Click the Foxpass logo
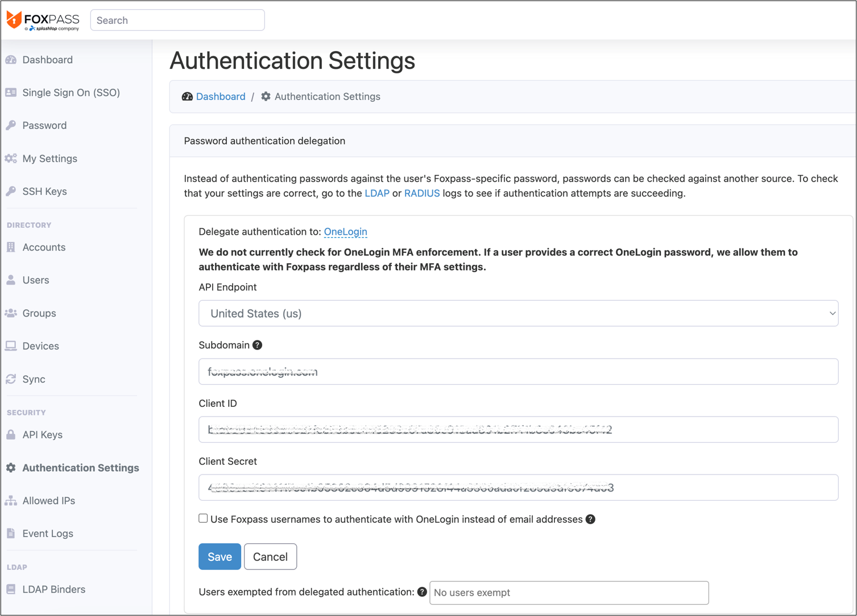 pos(43,20)
